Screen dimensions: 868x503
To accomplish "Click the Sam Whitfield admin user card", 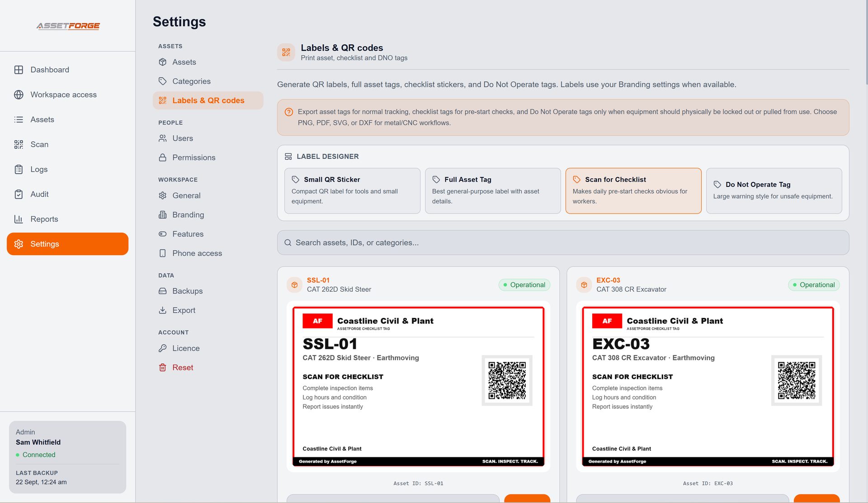I will click(67, 457).
